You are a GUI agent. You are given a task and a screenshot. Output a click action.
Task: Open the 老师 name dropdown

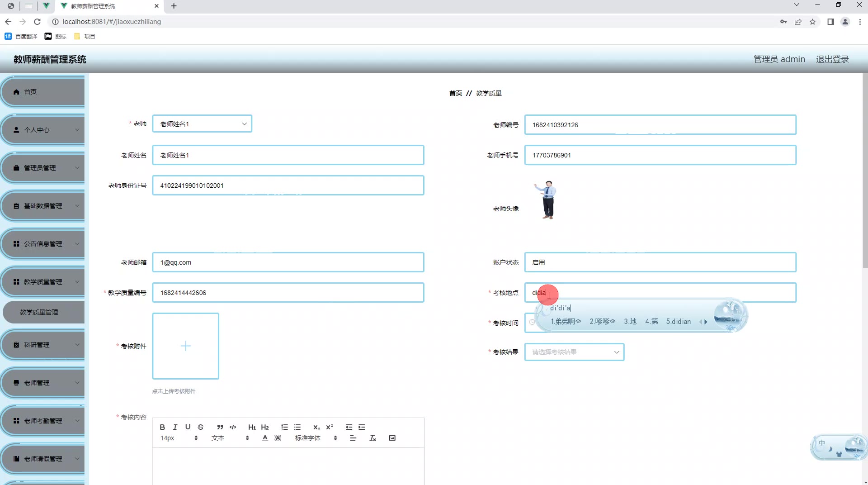pos(202,124)
